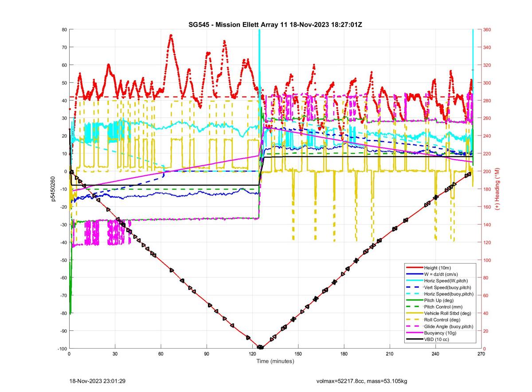Click the 'Time (minutes)' x-axis label
The height and width of the screenshot is (392, 532).
click(x=275, y=361)
